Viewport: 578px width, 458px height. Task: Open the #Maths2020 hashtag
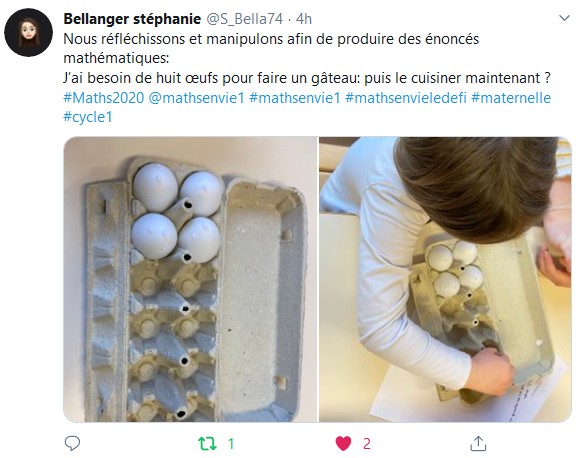104,98
